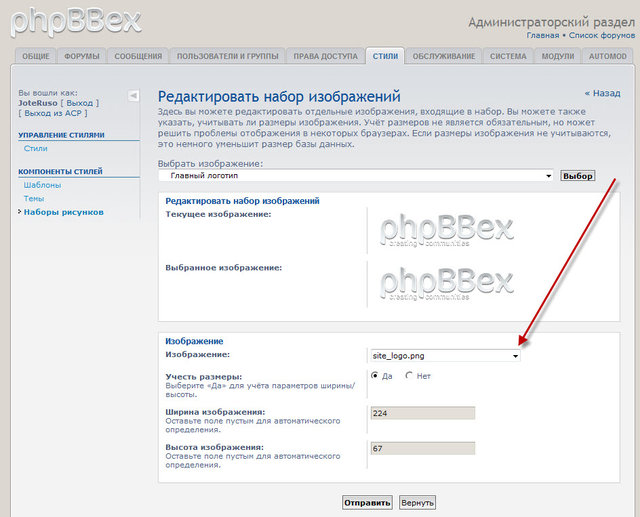Go to the «Права доступа» tab
The height and width of the screenshot is (517, 640).
[x=325, y=56]
